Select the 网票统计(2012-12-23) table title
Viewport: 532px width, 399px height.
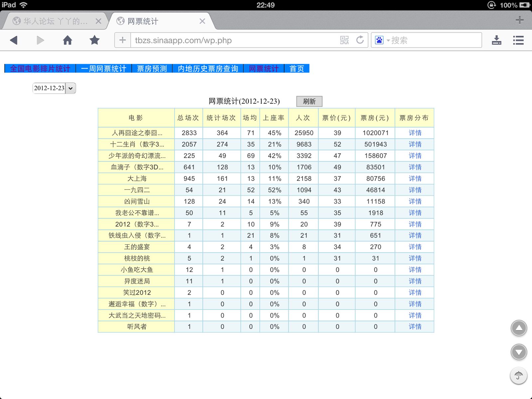point(244,101)
